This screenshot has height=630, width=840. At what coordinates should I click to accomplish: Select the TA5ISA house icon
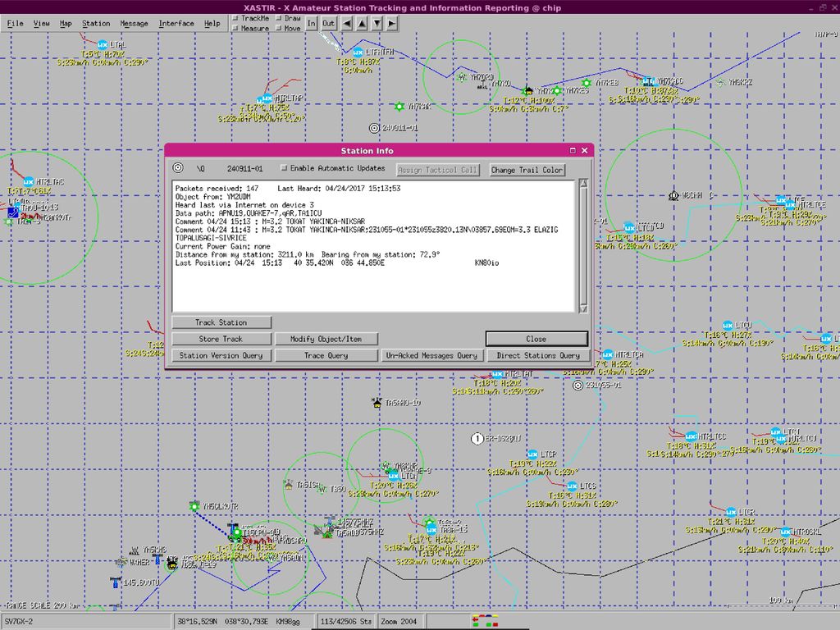(x=289, y=485)
